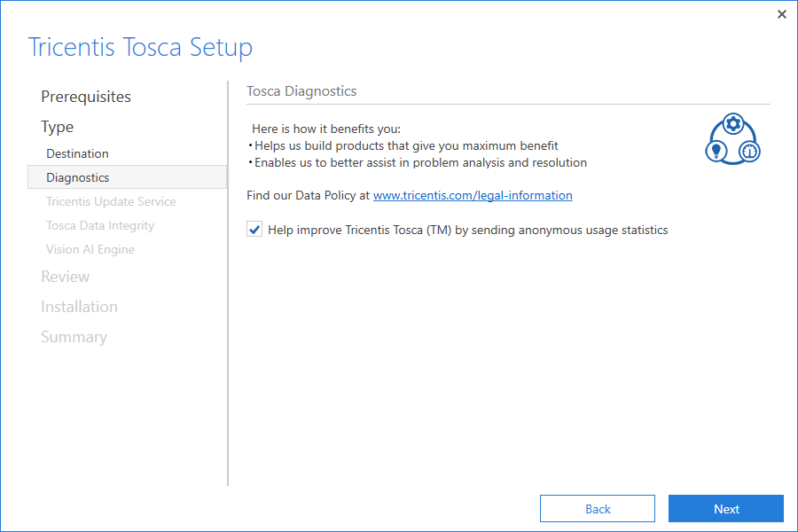Click the Tosca Diagnostics section heading

[301, 91]
